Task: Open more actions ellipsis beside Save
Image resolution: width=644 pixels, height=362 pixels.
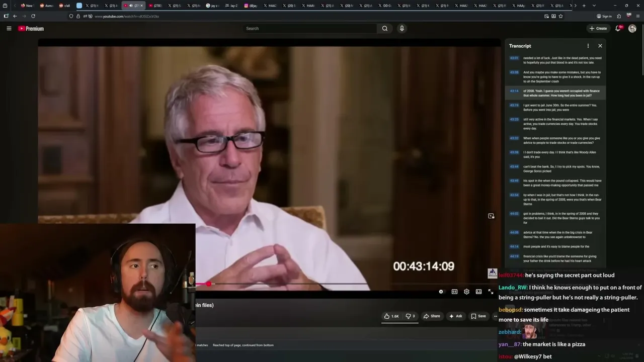Action: 495,316
